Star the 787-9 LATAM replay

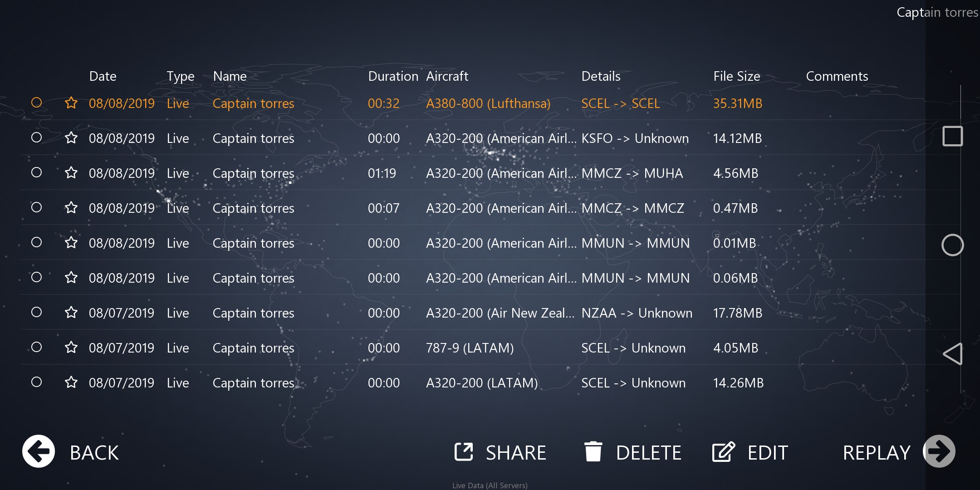(71, 348)
